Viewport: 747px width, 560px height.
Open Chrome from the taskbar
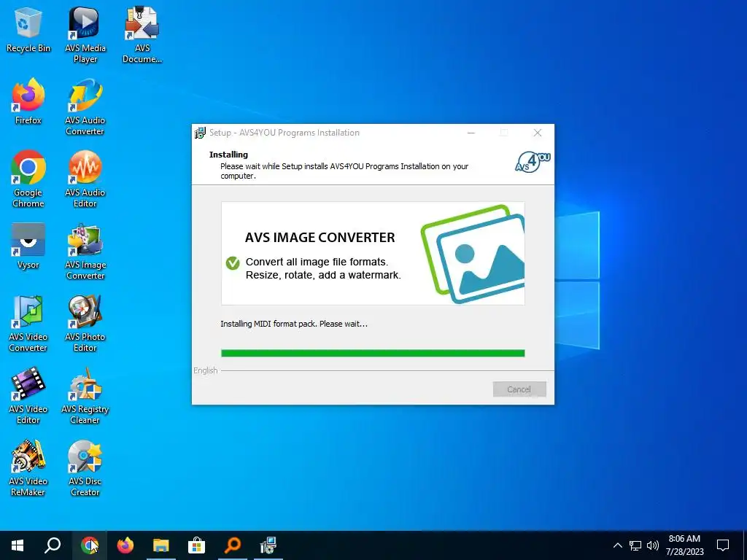point(89,545)
